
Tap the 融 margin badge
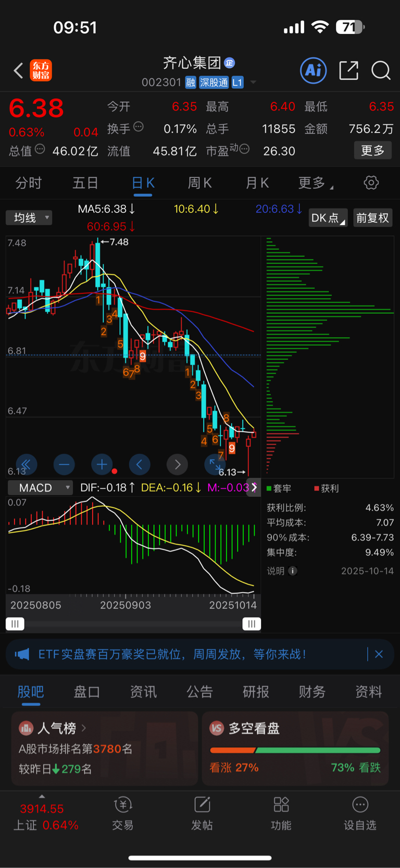(191, 82)
